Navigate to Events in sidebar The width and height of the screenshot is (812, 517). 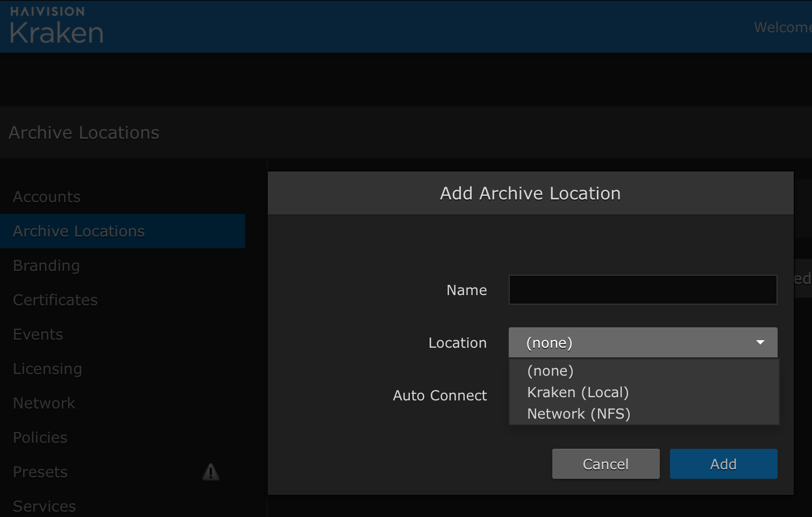point(38,334)
